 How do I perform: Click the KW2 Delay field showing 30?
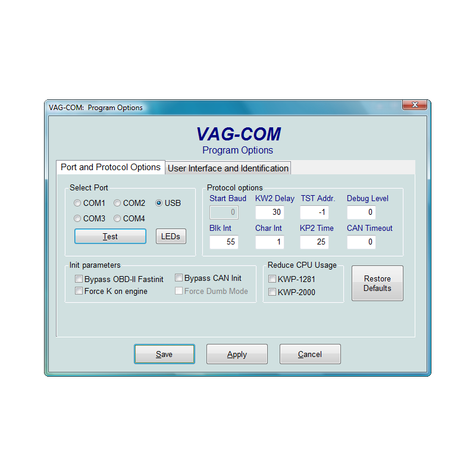coord(270,212)
